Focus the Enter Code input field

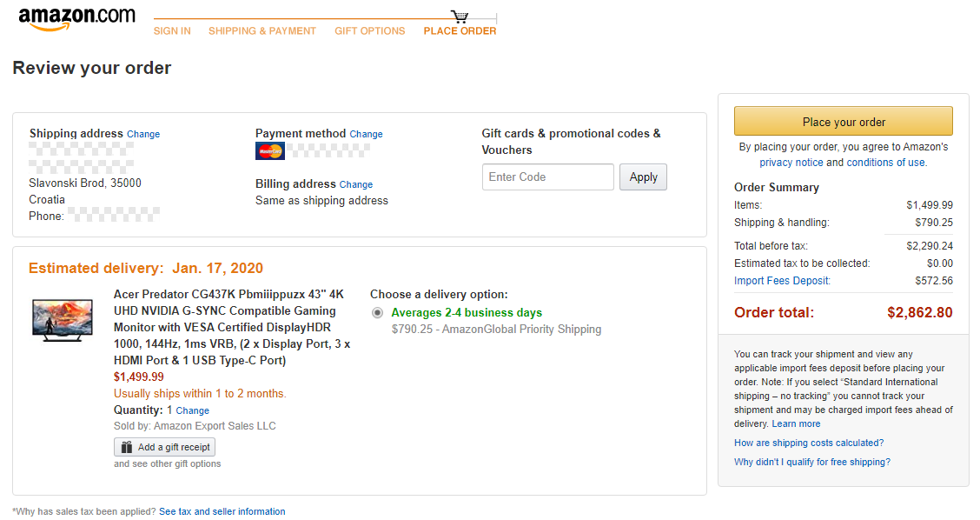(x=548, y=177)
